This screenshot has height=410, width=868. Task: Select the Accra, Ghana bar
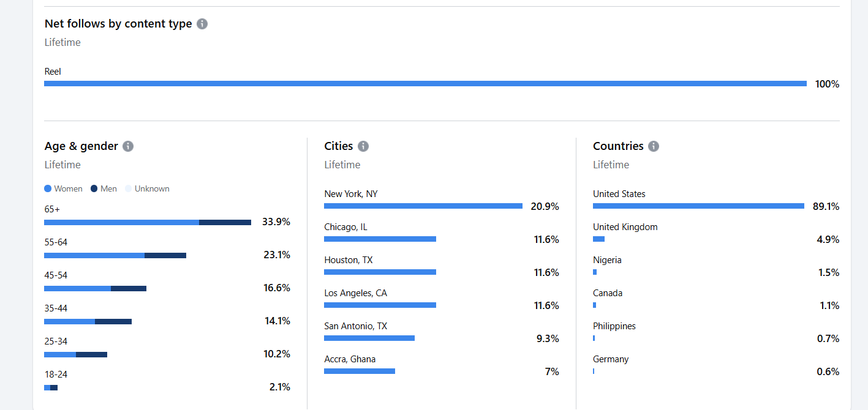click(x=360, y=371)
